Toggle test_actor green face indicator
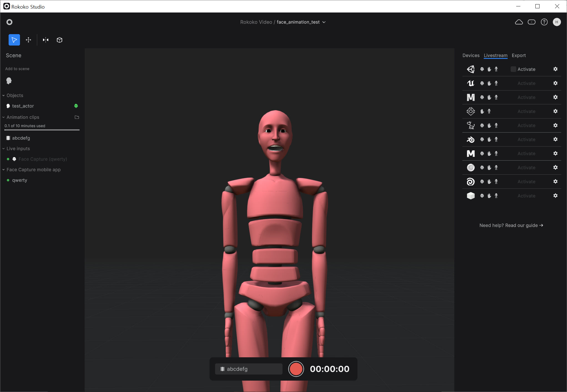 (x=76, y=106)
